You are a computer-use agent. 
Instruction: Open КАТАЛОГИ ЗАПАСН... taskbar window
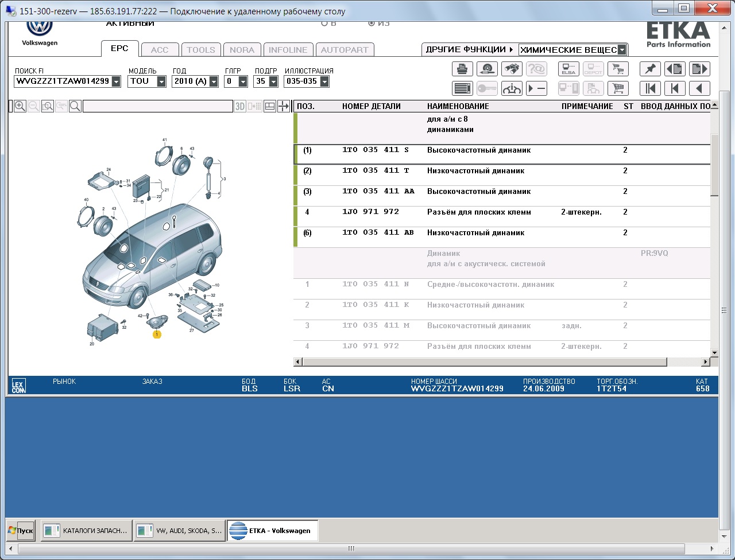86,531
